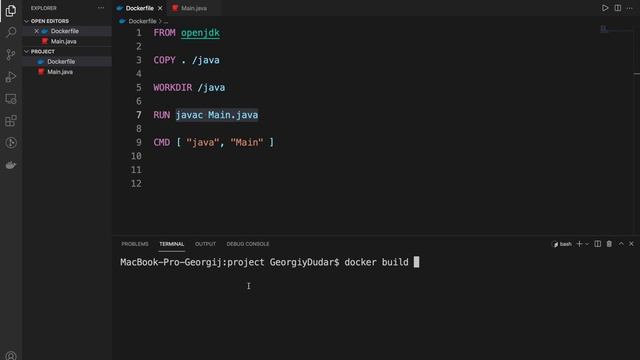Click the terminal command prompt line
This screenshot has width=640, height=360.
pyautogui.click(x=269, y=262)
